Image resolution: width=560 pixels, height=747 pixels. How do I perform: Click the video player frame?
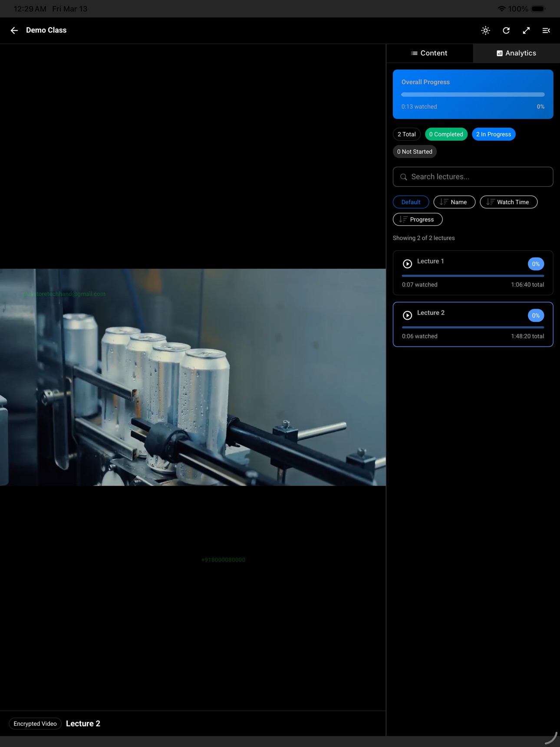(x=193, y=377)
